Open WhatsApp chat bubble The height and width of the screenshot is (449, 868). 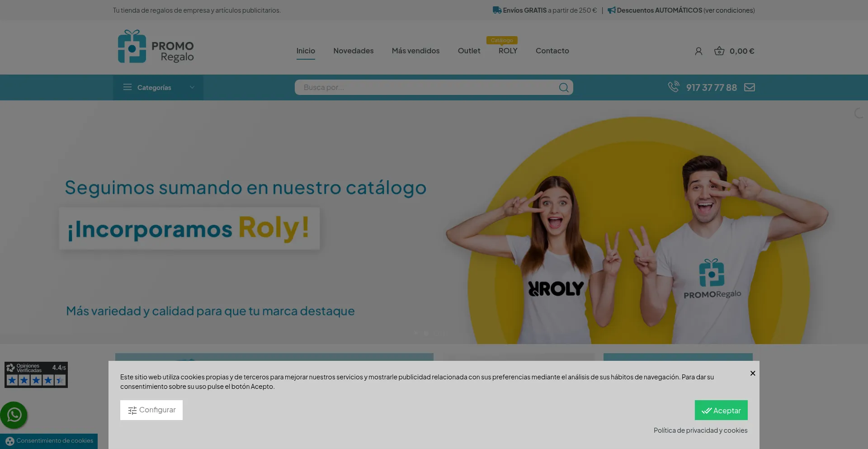pyautogui.click(x=14, y=415)
